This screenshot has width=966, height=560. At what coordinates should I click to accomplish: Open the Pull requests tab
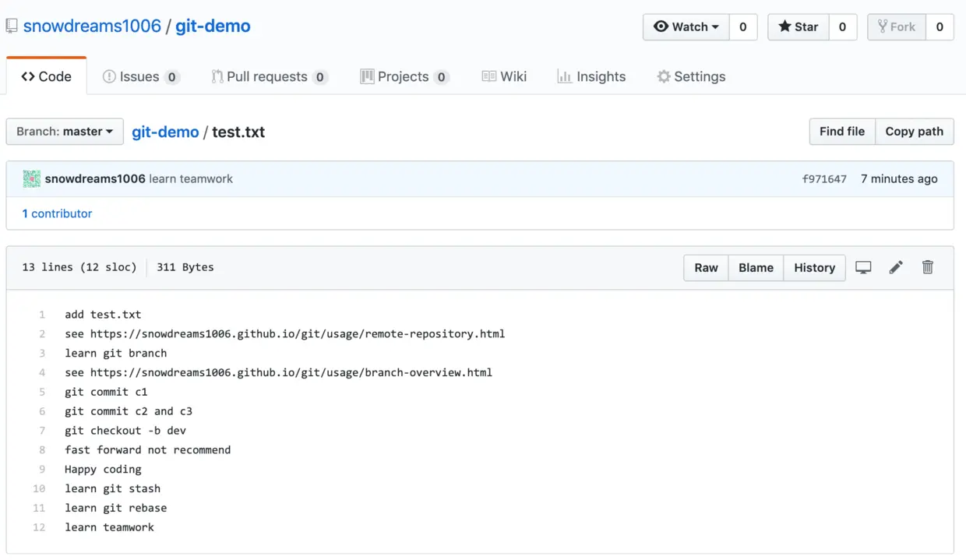tap(265, 76)
